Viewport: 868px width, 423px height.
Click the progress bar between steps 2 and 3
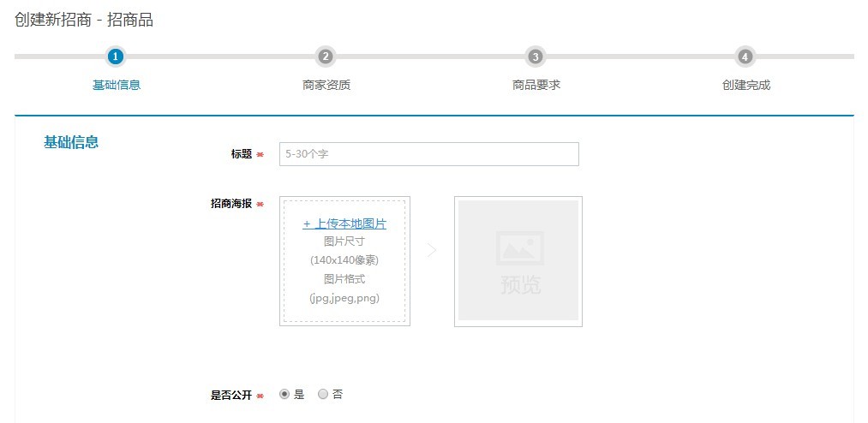point(430,57)
